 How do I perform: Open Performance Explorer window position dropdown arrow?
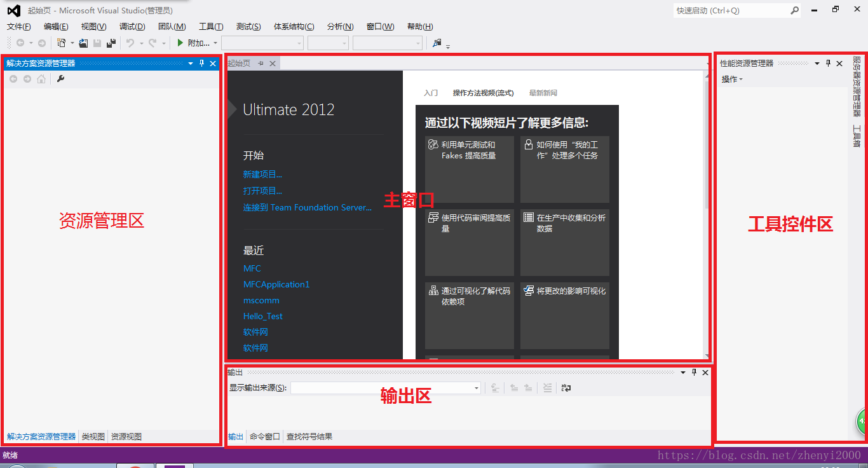click(x=817, y=63)
